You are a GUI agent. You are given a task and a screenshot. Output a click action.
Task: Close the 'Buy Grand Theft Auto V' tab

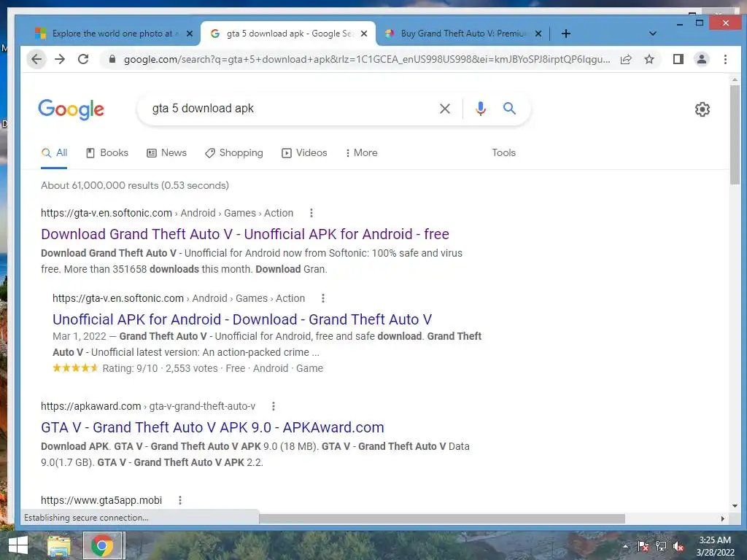click(x=538, y=34)
